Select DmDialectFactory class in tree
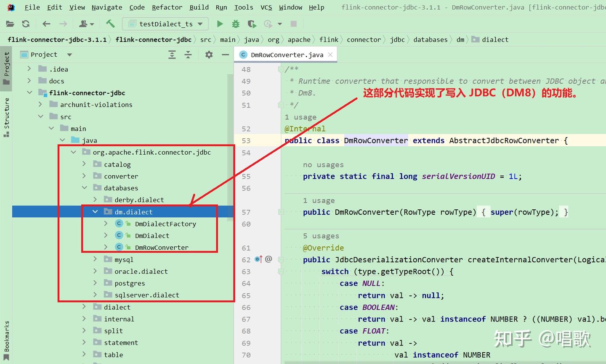This screenshot has width=606, height=364. [165, 224]
